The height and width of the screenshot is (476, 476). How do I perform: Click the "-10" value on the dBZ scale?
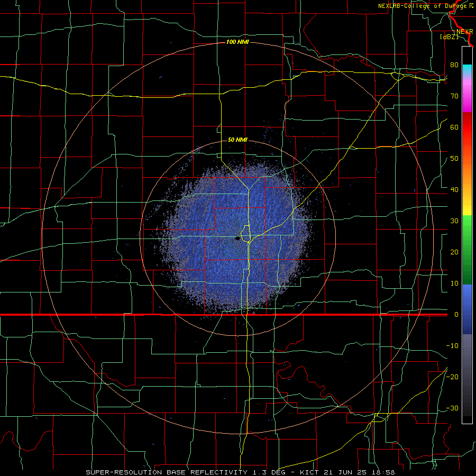pos(452,346)
